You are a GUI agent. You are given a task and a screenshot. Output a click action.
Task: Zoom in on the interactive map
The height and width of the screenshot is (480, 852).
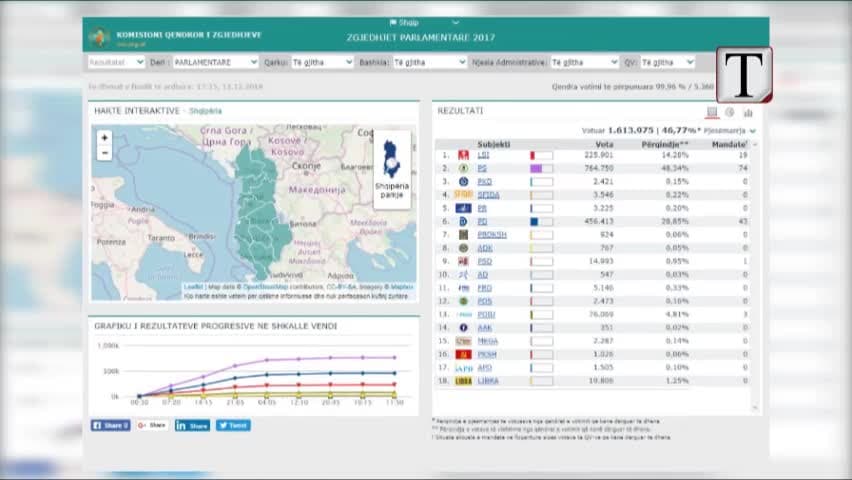(104, 138)
